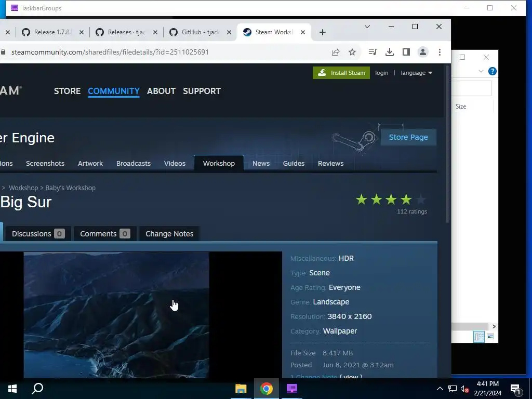The width and height of the screenshot is (532, 399).
Task: Open File Explorer from the taskbar
Action: pyautogui.click(x=241, y=389)
